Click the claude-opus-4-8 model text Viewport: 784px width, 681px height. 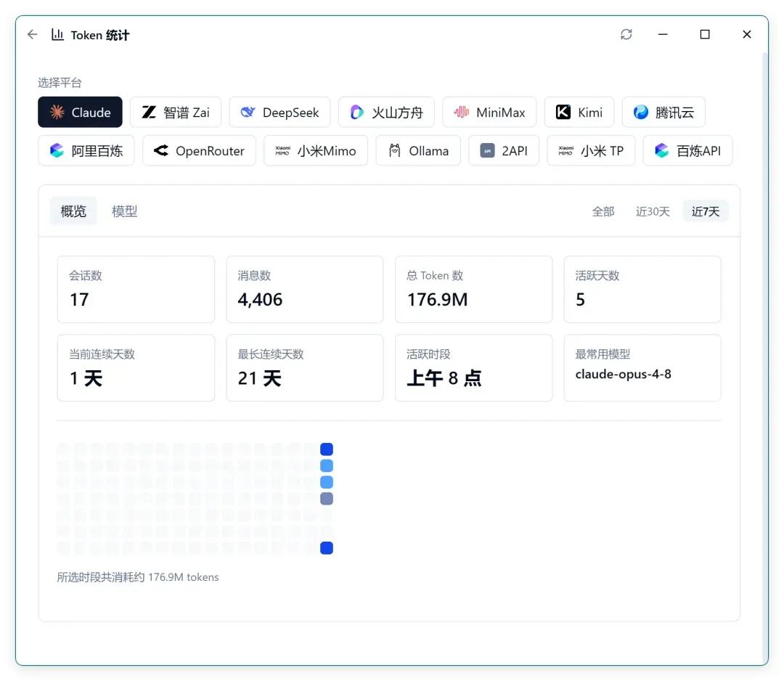[623, 374]
